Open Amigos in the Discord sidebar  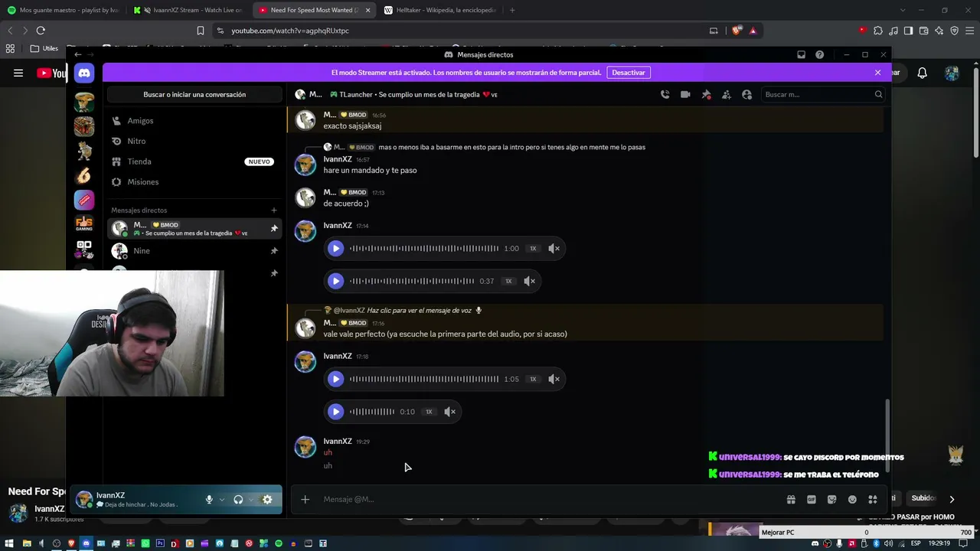click(x=194, y=121)
